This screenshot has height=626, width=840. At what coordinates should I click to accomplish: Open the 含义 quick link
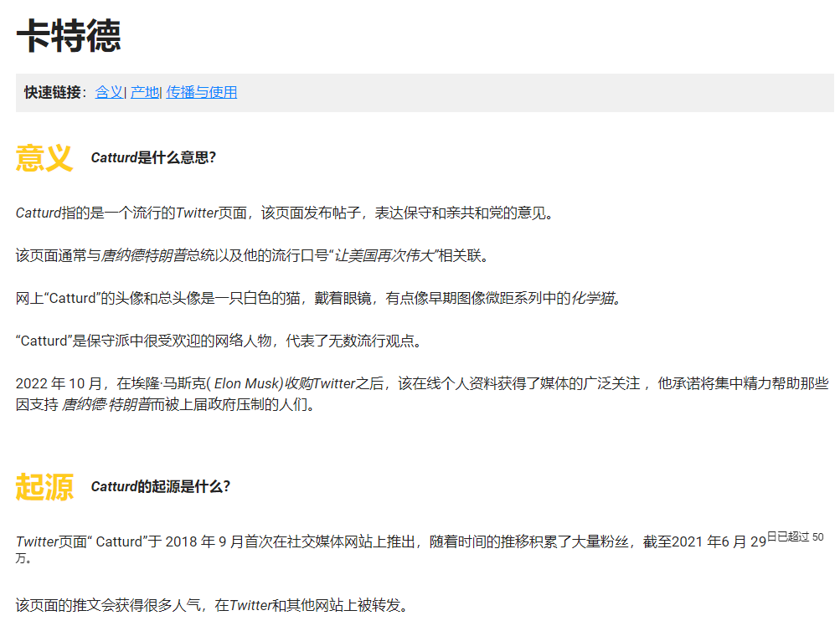tap(109, 92)
